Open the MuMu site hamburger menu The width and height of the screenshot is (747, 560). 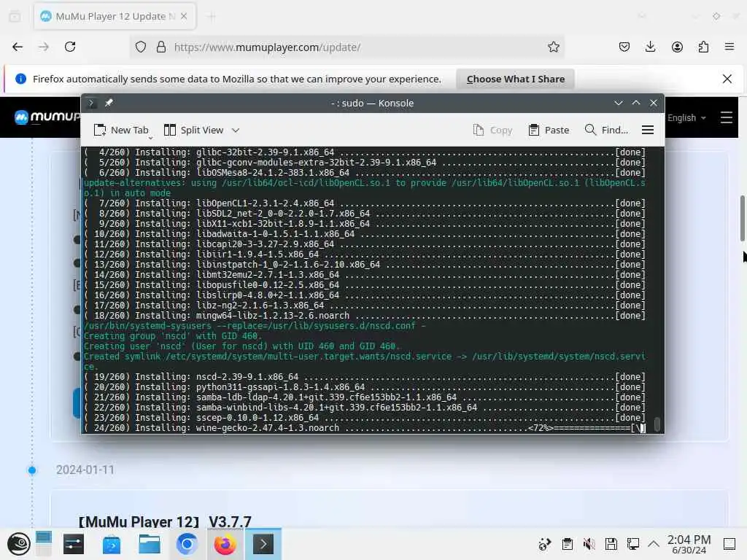coord(726,117)
